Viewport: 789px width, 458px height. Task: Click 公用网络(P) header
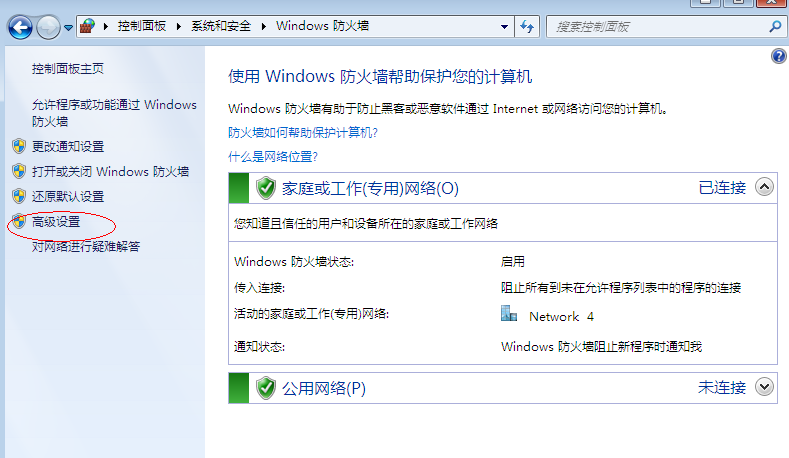(x=324, y=388)
